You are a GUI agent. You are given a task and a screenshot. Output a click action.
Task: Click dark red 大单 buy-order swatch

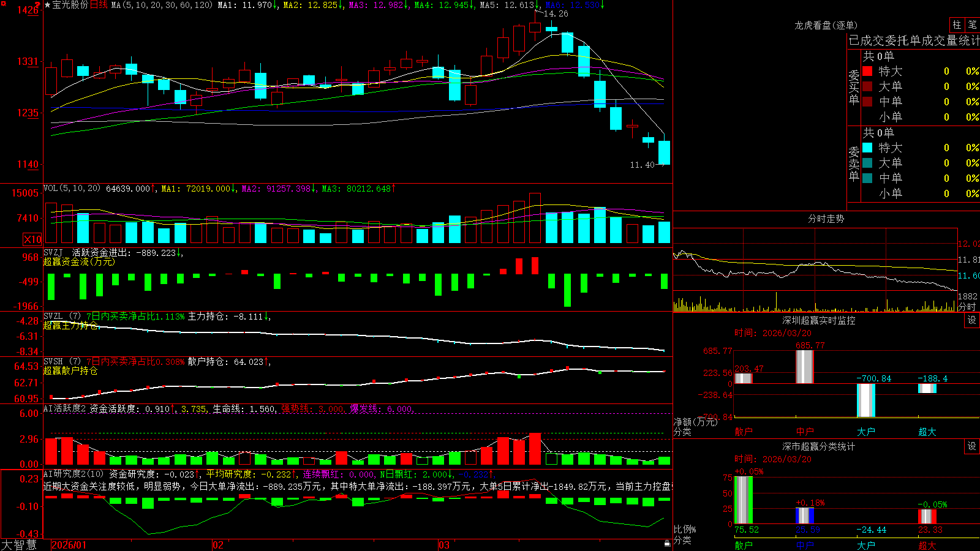pyautogui.click(x=867, y=86)
